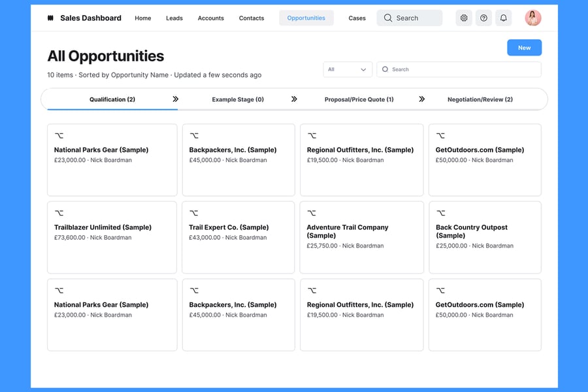This screenshot has width=588, height=392.
Task: Switch to the Negotiation/Review (2) stage tab
Action: 480,99
